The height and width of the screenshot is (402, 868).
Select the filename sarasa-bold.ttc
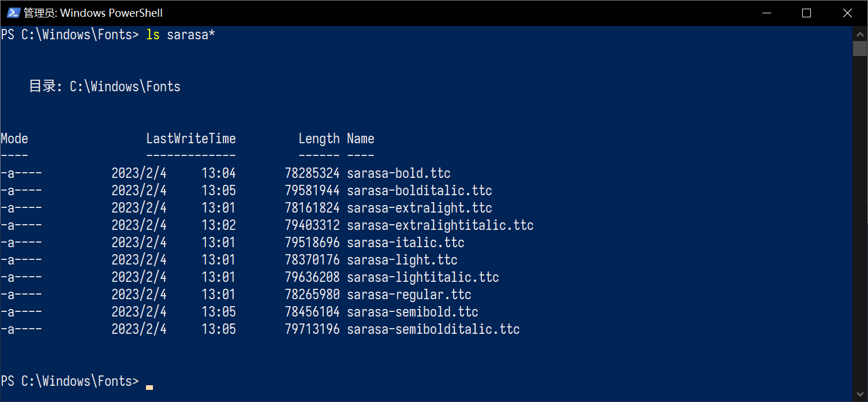pos(398,173)
